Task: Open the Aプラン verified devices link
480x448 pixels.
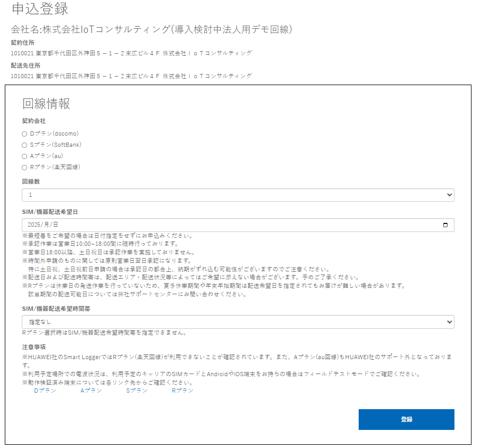Action: point(91,391)
